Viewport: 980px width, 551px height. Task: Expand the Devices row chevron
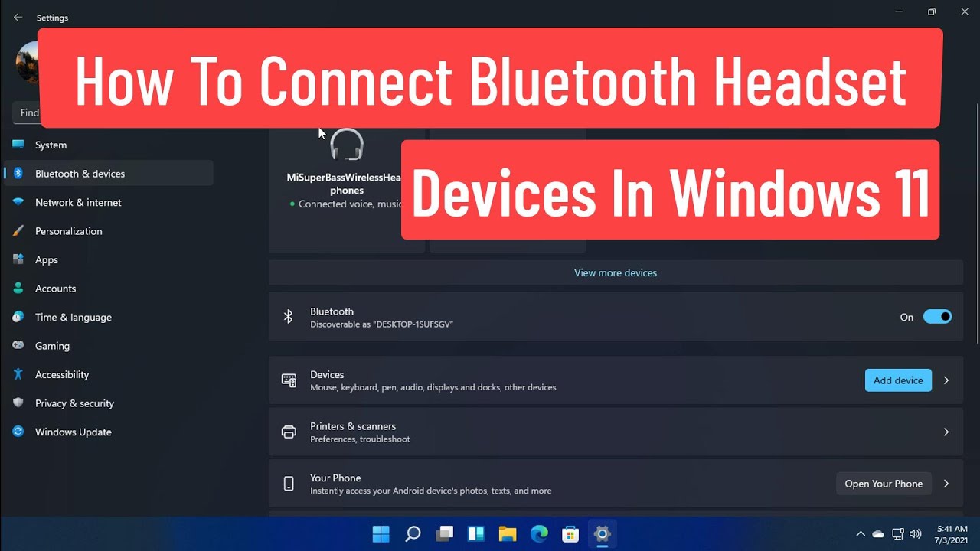click(x=946, y=380)
